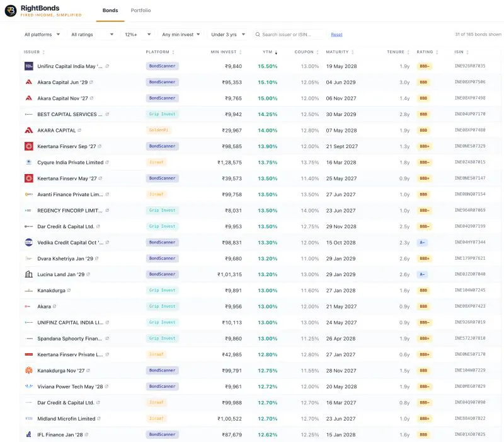504x442 pixels.
Task: Open external link icon for Keertana Finserv May '27
Action: tap(100, 178)
